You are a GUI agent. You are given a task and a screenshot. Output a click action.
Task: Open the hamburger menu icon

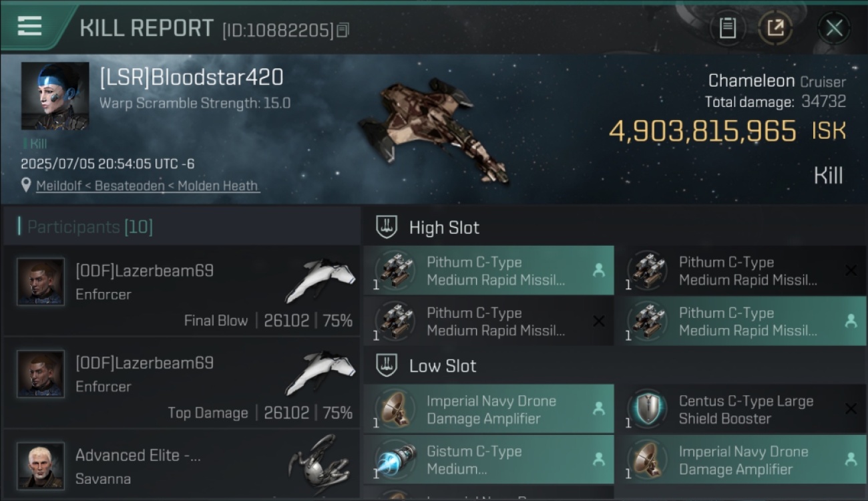[x=29, y=27]
